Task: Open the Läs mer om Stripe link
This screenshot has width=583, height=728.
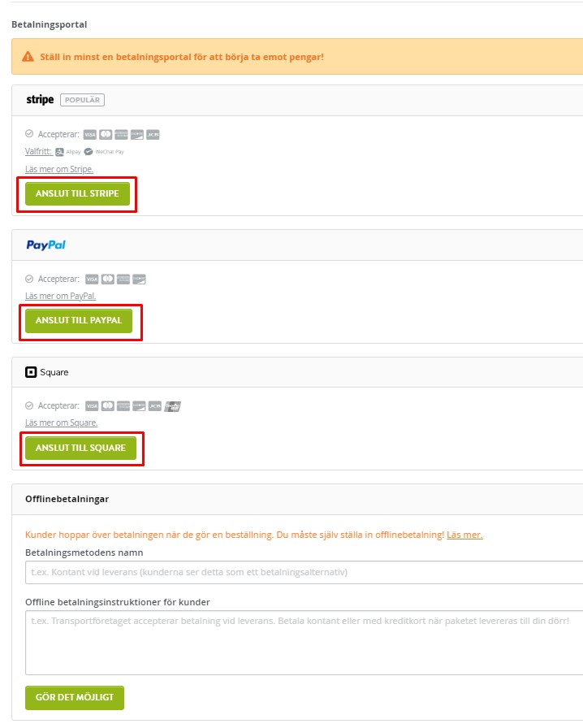Action: [x=59, y=169]
